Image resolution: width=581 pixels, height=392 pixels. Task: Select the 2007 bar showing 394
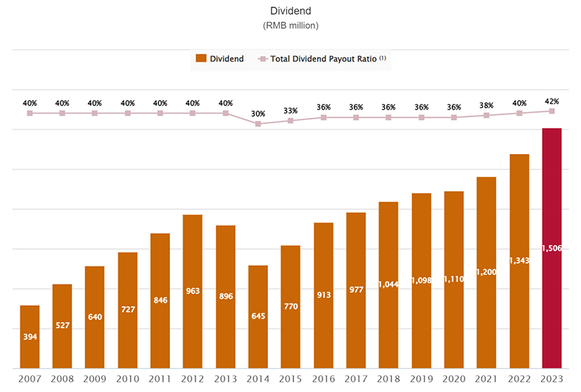30,337
